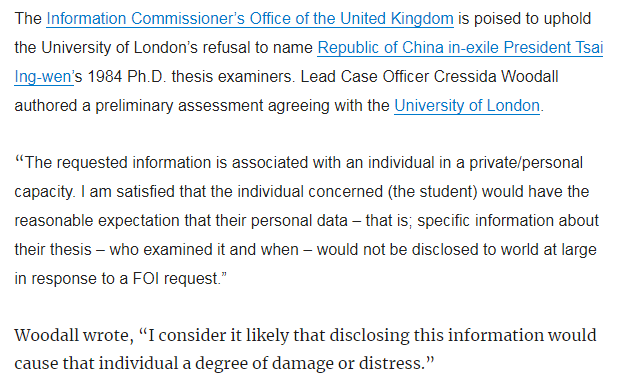Click the 'Ing-wen' linked text

[x=43, y=76]
